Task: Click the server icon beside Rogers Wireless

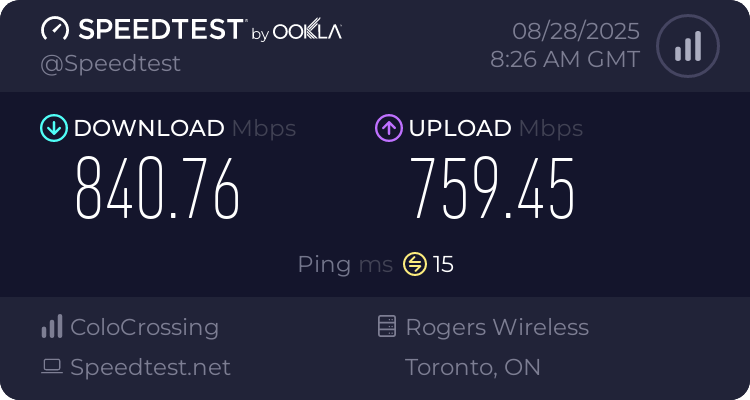Action: [387, 327]
